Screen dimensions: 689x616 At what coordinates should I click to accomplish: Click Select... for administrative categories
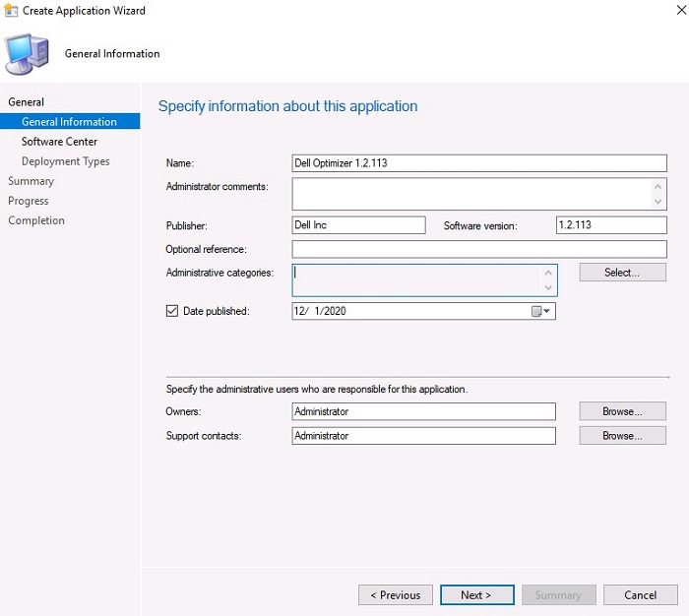(623, 273)
